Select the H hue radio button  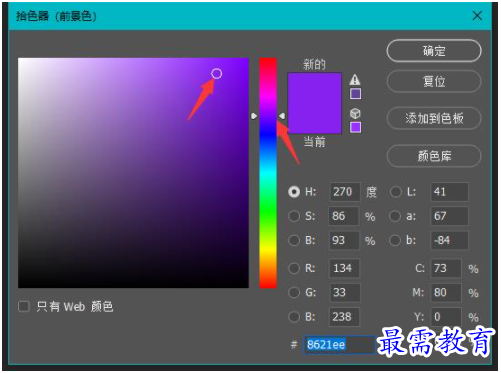294,192
